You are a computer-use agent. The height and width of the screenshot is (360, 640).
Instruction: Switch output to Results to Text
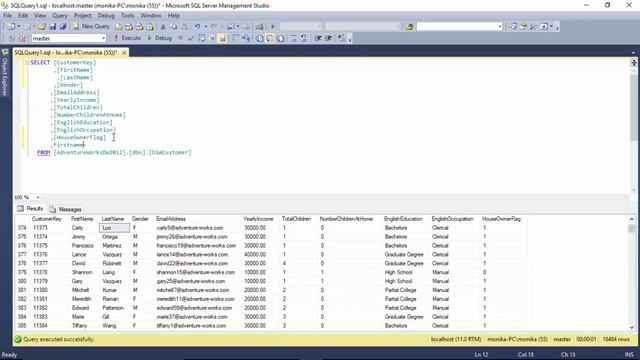coord(259,38)
